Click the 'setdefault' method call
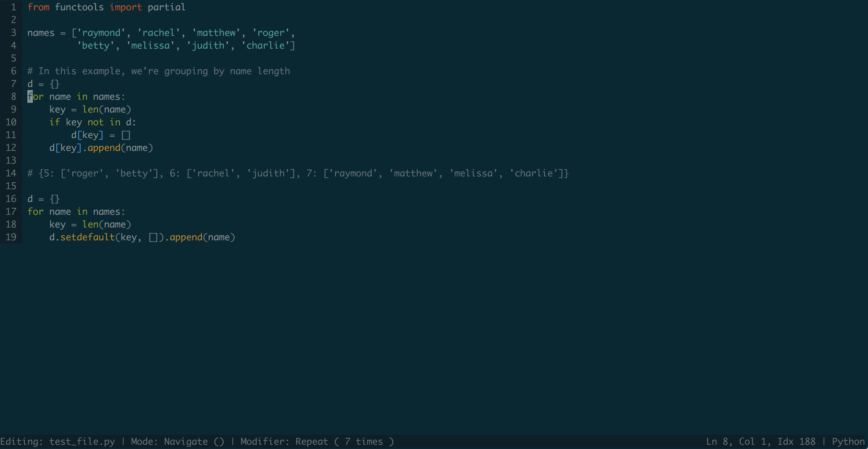This screenshot has height=449, width=868. [88, 237]
